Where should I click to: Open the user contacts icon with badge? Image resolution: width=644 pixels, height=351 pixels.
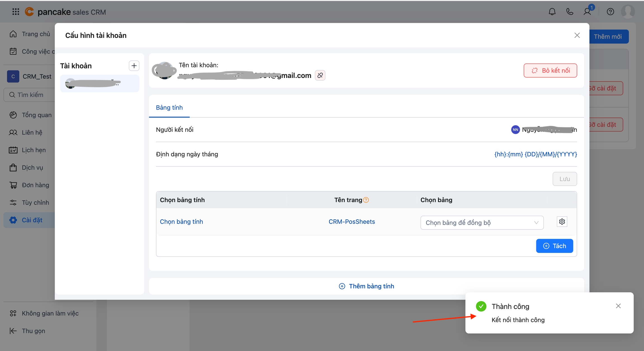(x=587, y=12)
